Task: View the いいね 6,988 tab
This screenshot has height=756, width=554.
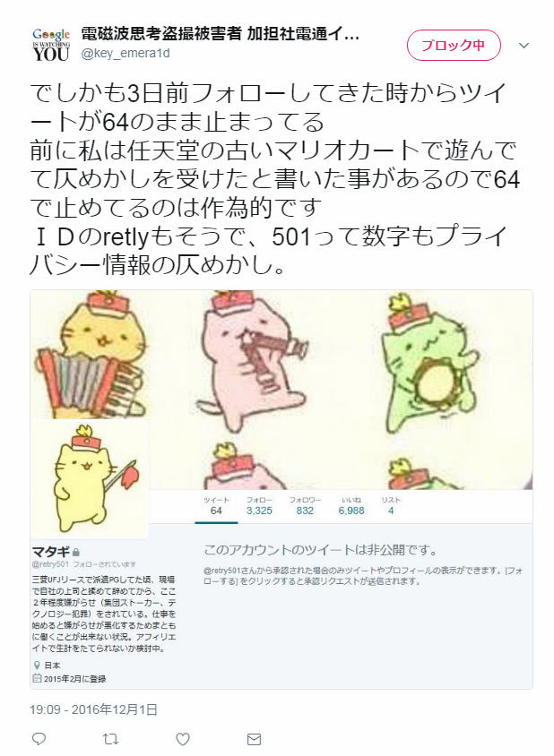Action: pyautogui.click(x=351, y=506)
